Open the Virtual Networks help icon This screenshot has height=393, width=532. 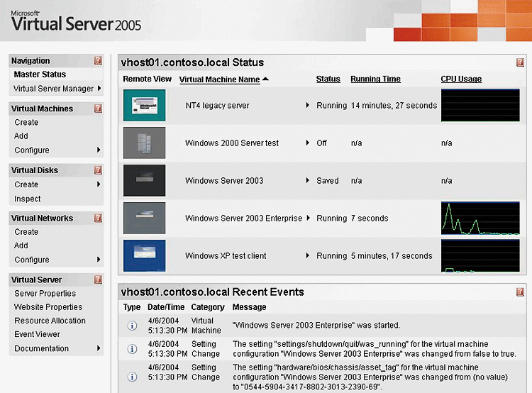(98, 218)
